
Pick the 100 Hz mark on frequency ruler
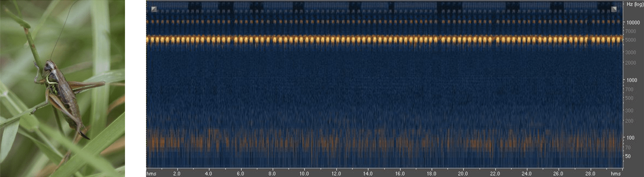point(630,138)
